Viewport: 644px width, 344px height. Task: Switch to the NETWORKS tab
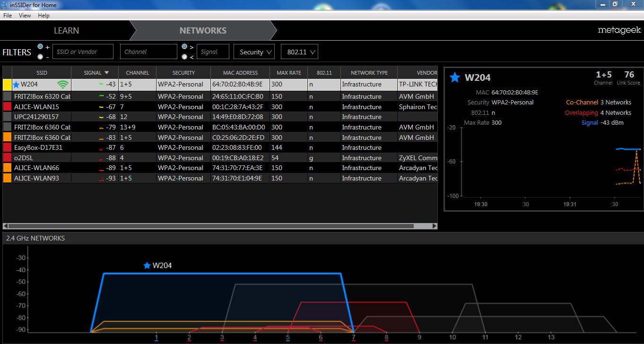click(203, 30)
